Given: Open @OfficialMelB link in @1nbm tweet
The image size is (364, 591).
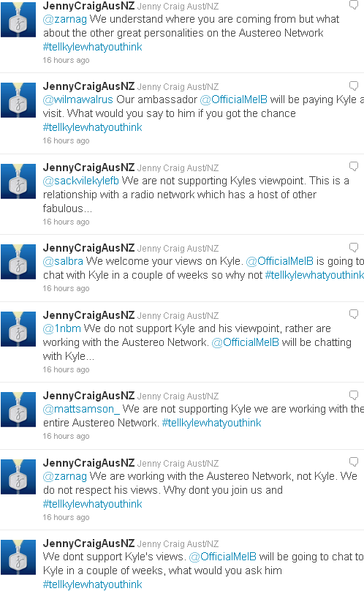Looking at the screenshot, I should 246,342.
